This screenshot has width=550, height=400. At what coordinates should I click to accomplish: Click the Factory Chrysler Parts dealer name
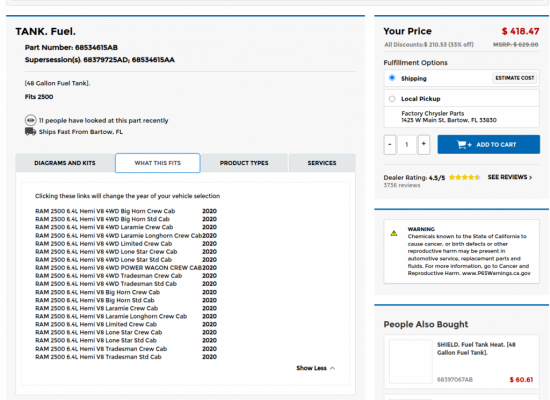432,114
